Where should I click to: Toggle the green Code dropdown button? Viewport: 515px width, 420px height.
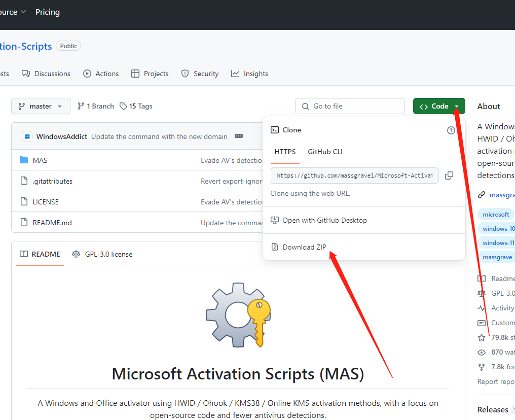439,106
